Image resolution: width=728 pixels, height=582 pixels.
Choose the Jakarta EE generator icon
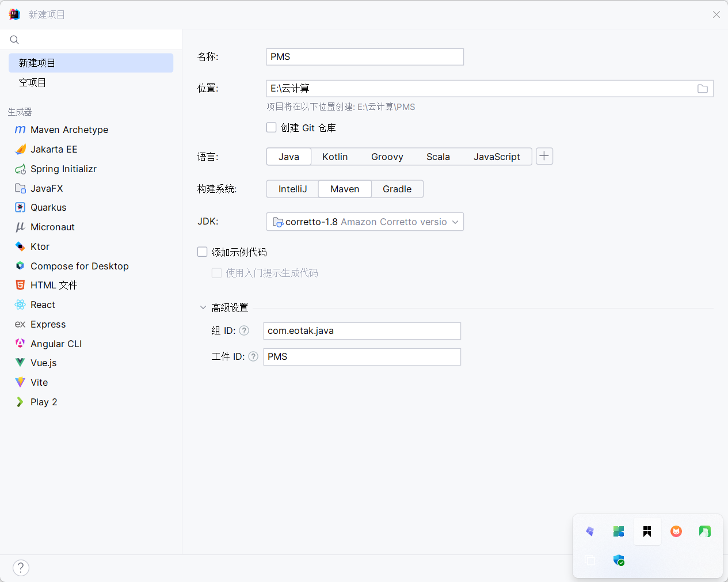click(x=20, y=149)
